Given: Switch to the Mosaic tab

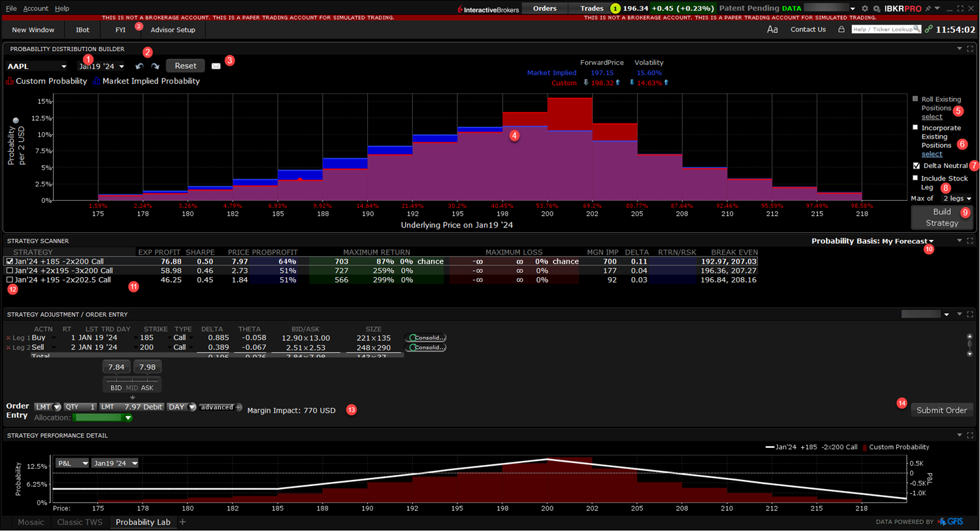Looking at the screenshot, I should coord(31,522).
